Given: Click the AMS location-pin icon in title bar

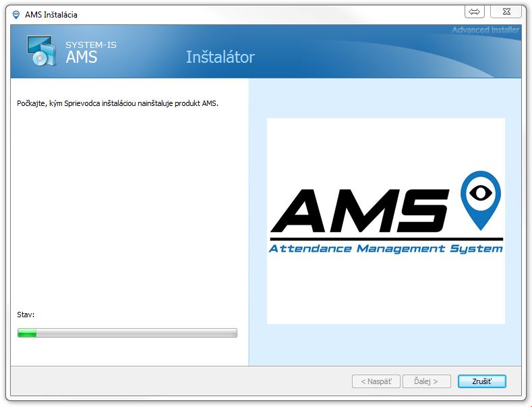Looking at the screenshot, I should [16, 15].
